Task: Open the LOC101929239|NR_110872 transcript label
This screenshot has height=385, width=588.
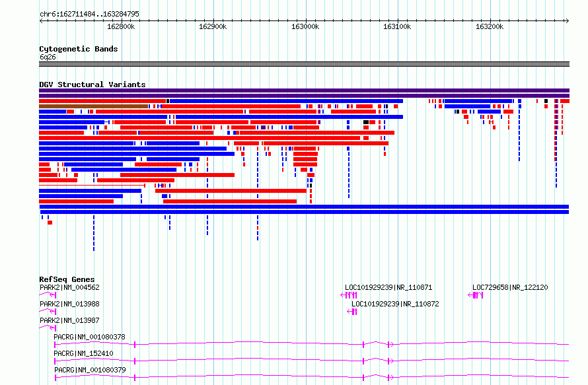Action: 395,304
